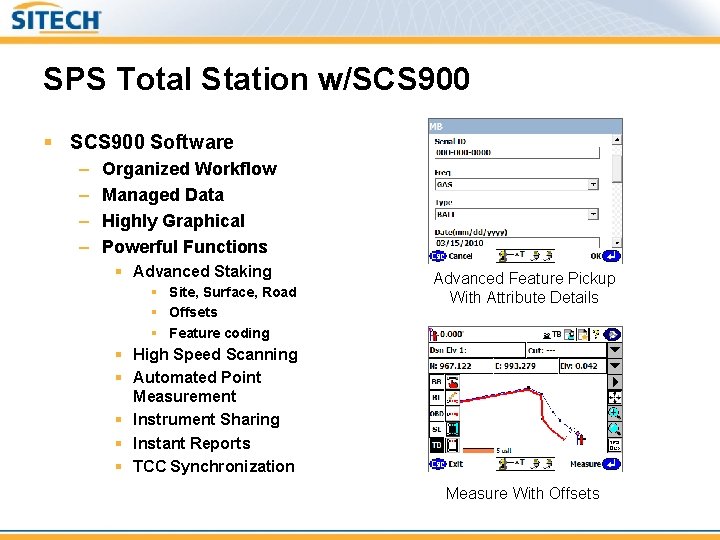Click the sloped line icon beside RI
The width and height of the screenshot is (720, 540).
tap(453, 398)
